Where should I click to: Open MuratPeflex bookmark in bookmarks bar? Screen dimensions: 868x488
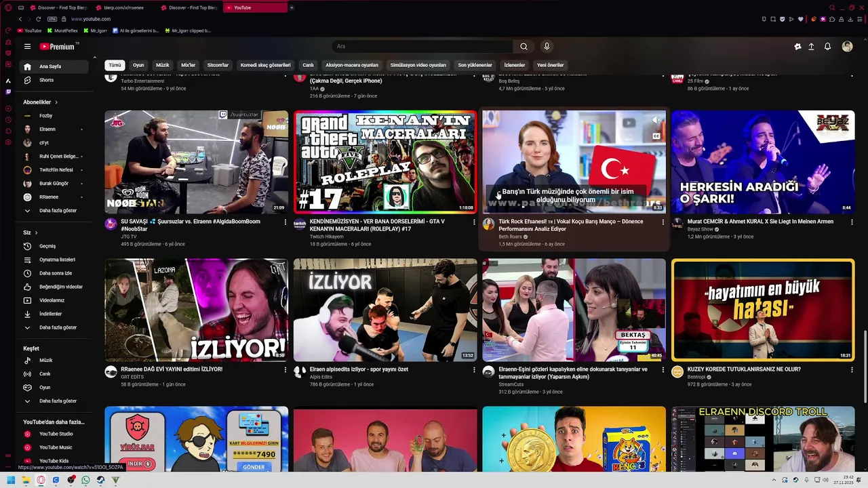pos(63,30)
